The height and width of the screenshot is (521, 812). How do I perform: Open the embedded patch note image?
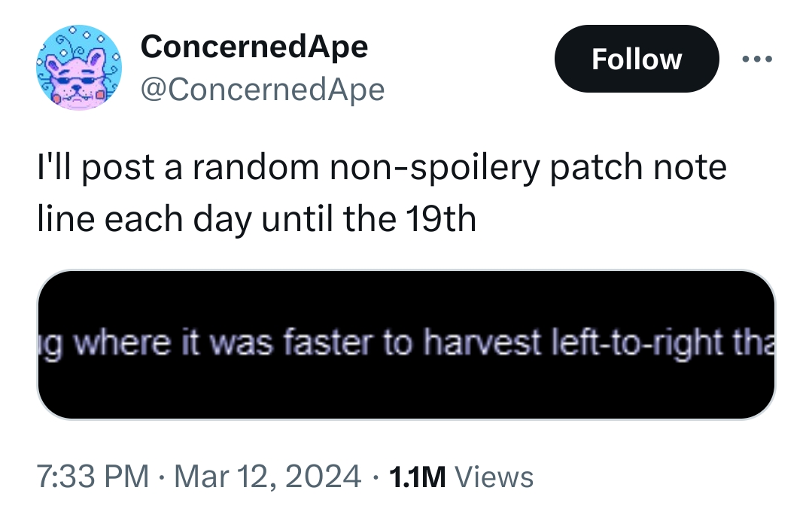pyautogui.click(x=406, y=344)
